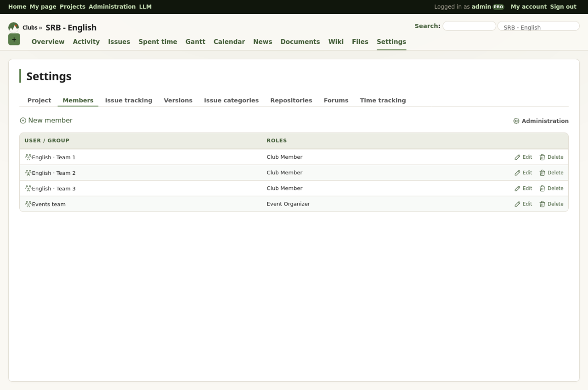Click the group icon for English · Team 3
This screenshot has width=588, height=390.
[28, 188]
